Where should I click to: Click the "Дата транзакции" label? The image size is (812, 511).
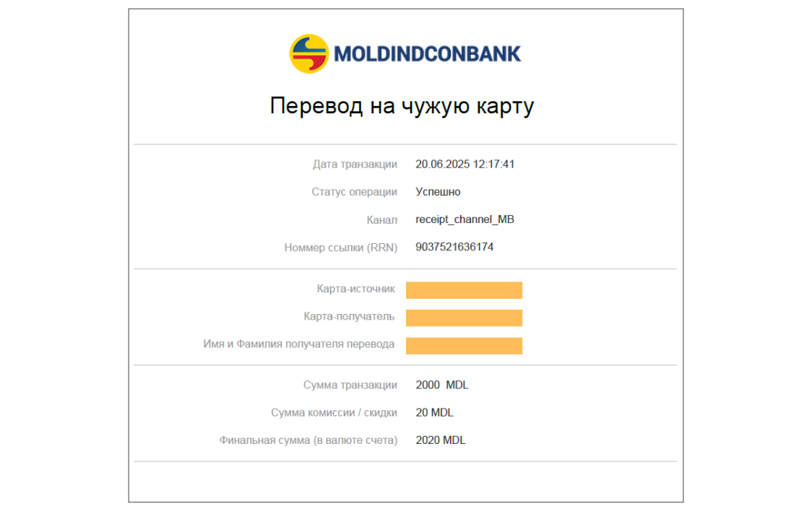[355, 164]
